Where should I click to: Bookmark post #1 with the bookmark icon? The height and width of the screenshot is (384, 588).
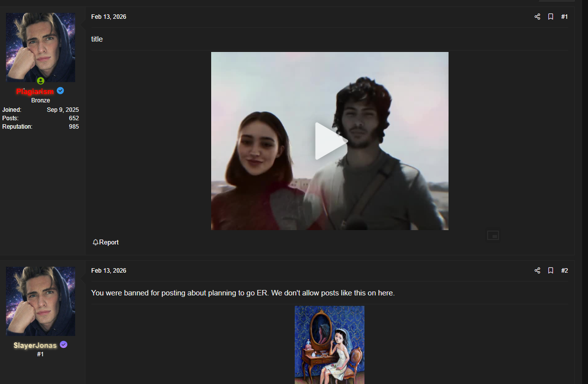[x=550, y=17]
